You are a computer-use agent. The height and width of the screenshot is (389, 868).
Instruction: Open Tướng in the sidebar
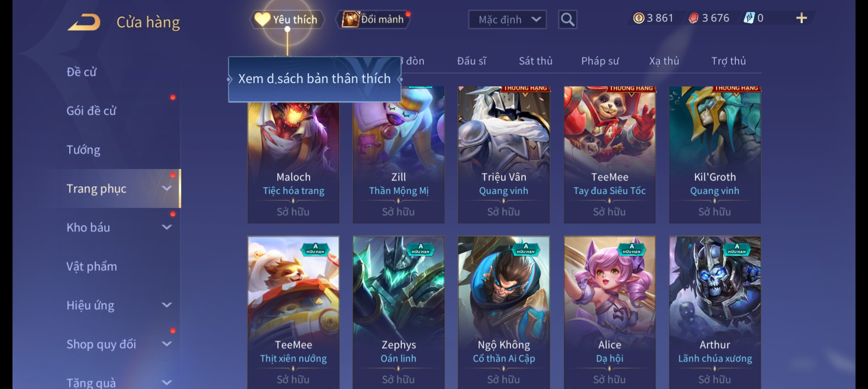coord(84,149)
